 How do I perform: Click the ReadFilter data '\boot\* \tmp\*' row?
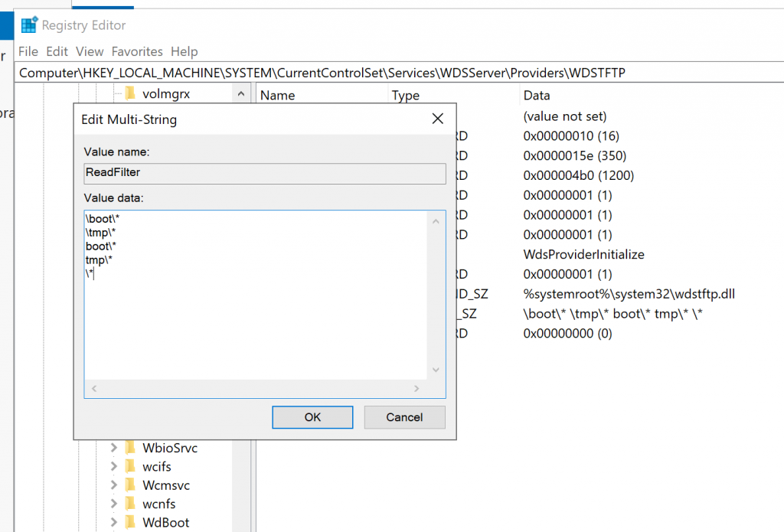(613, 314)
